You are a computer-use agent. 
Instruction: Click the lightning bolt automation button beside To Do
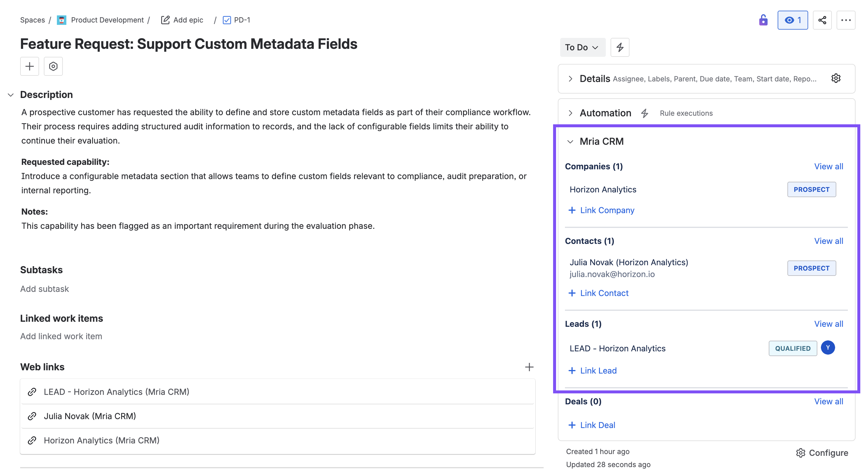620,47
